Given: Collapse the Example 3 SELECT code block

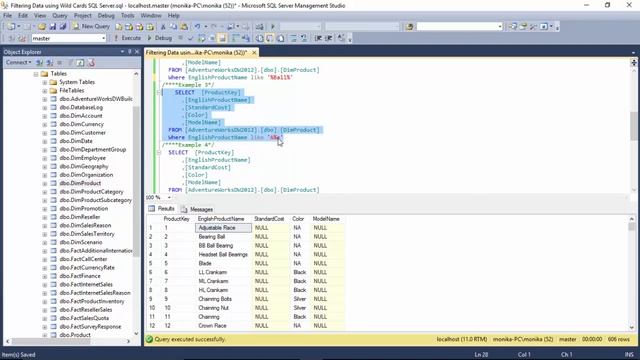Looking at the screenshot, I should click(159, 93).
